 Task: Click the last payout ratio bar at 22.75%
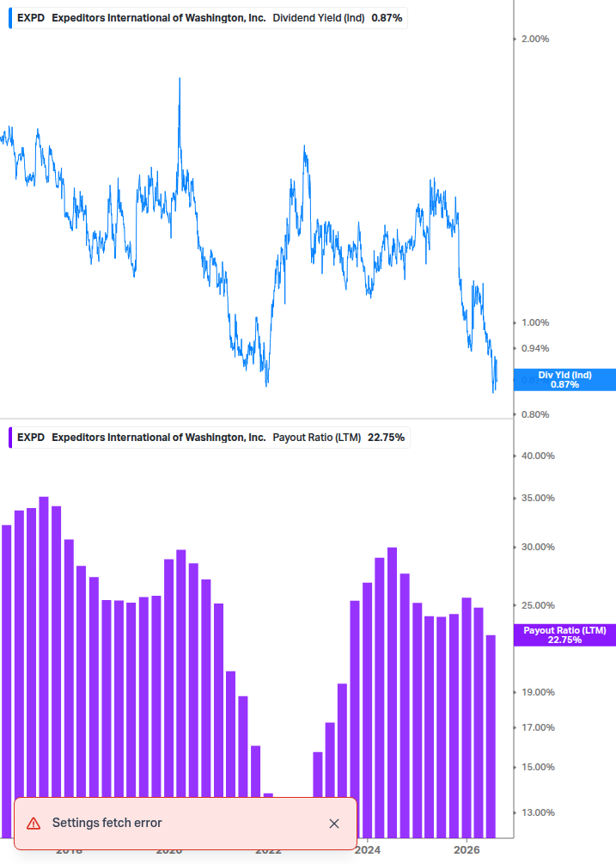tap(491, 737)
